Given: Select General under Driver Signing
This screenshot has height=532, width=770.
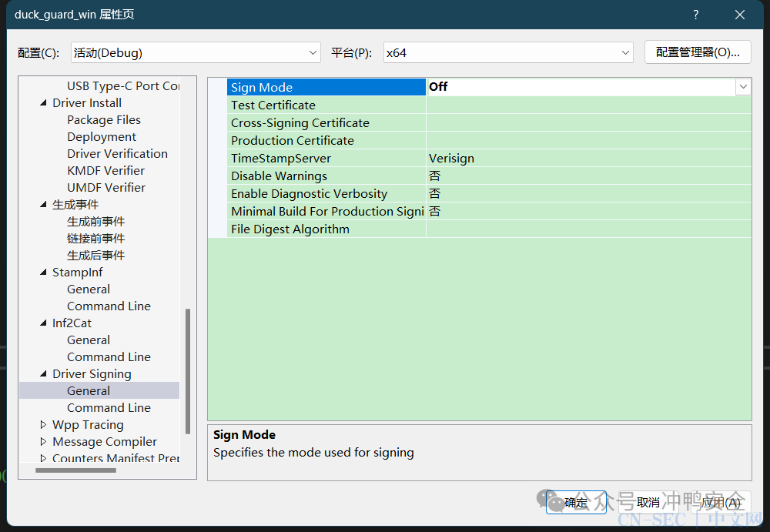Looking at the screenshot, I should [x=89, y=391].
